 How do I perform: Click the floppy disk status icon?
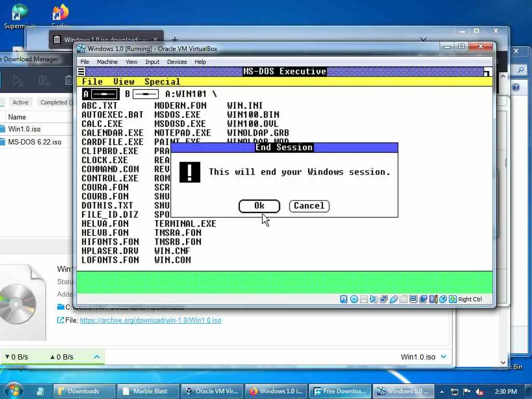364,299
